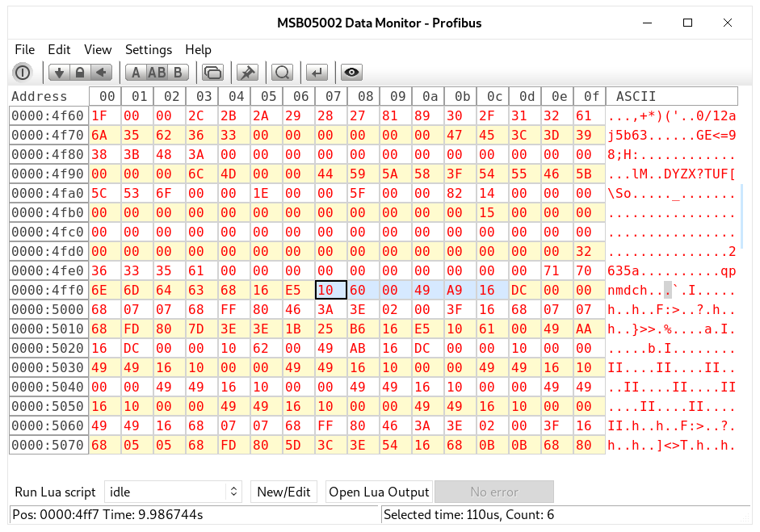
Task: Click the left arrow toolbar button
Action: 101,73
